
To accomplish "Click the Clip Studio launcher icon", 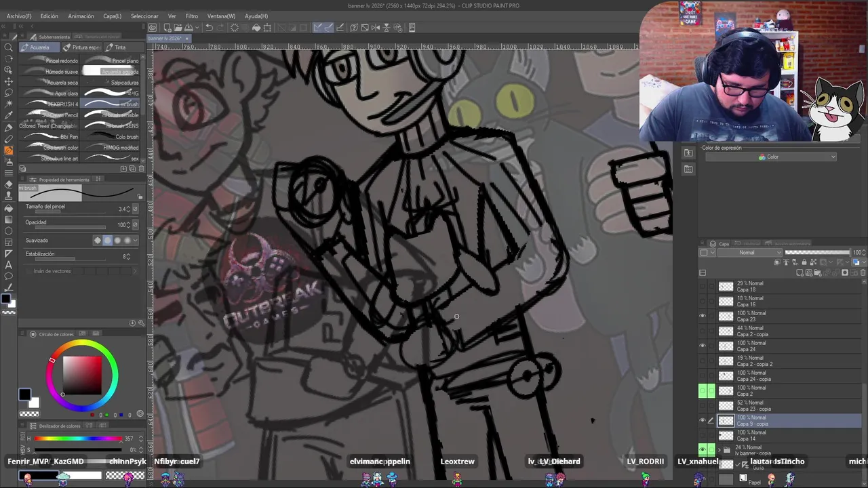I will pos(153,28).
